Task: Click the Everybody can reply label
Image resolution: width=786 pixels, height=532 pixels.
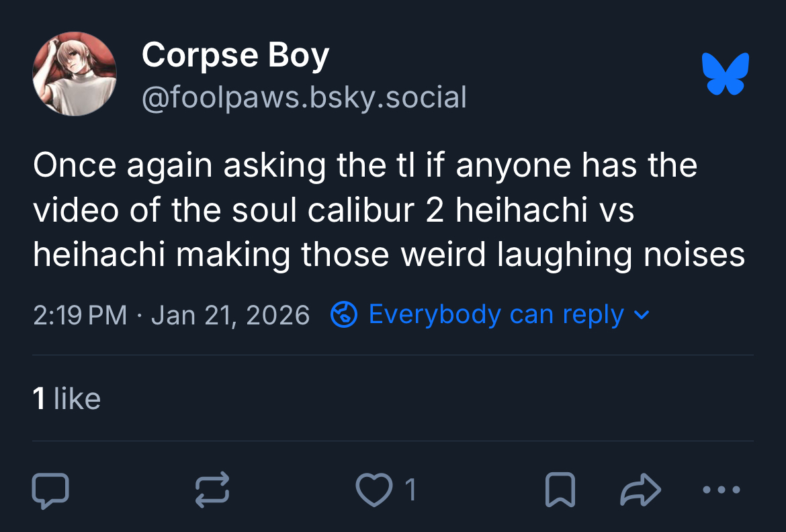Action: click(496, 314)
